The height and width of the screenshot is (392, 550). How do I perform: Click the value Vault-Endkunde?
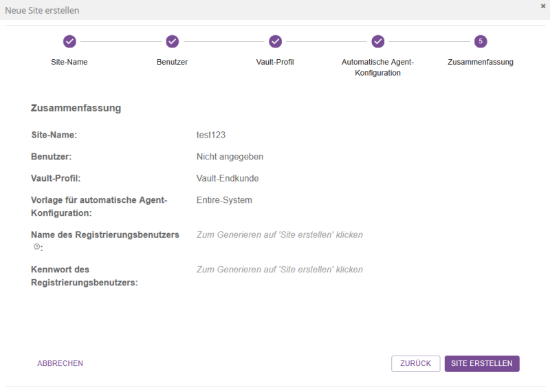[228, 178]
